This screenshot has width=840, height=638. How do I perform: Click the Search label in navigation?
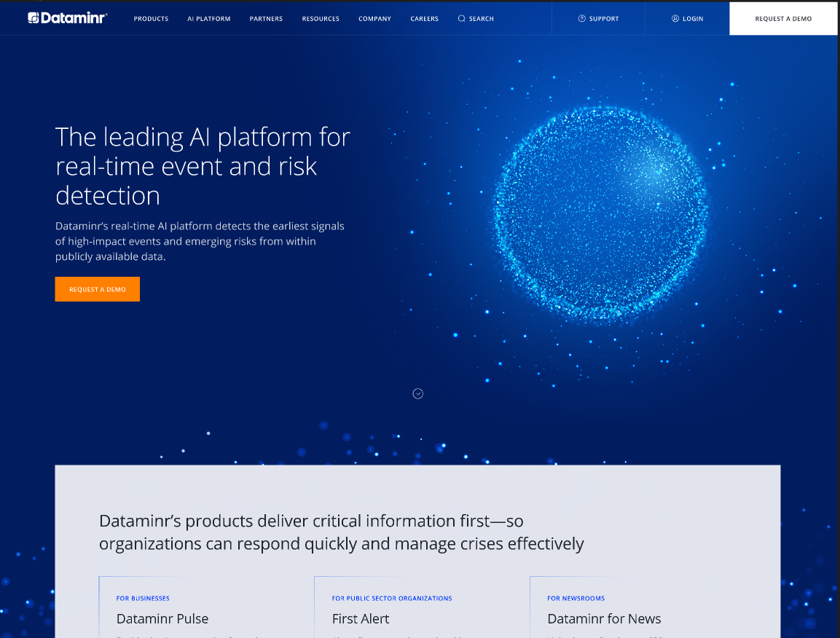[481, 19]
